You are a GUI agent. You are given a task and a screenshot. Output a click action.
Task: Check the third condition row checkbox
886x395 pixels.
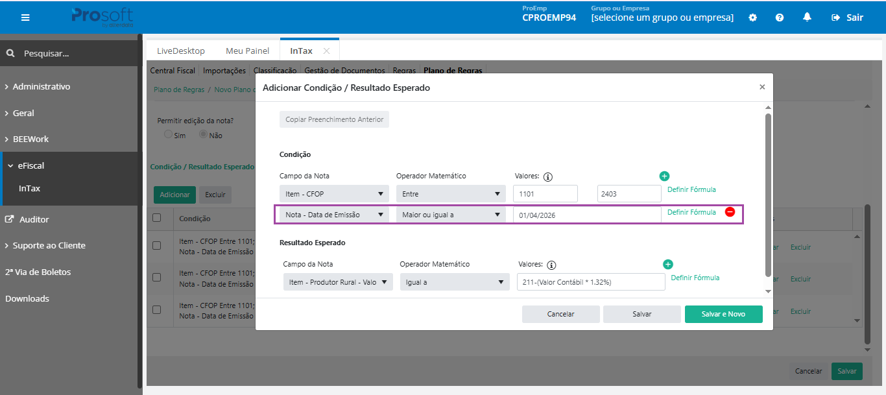(x=157, y=310)
